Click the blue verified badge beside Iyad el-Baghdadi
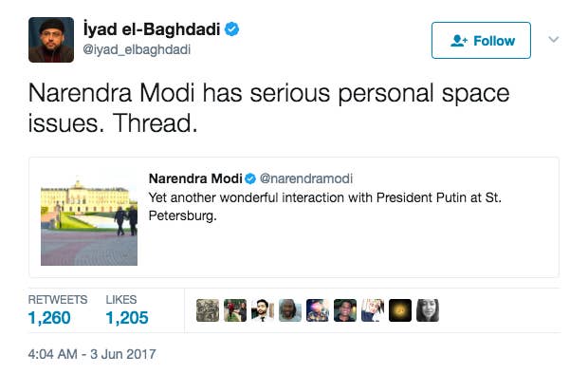The width and height of the screenshot is (588, 374). click(231, 28)
